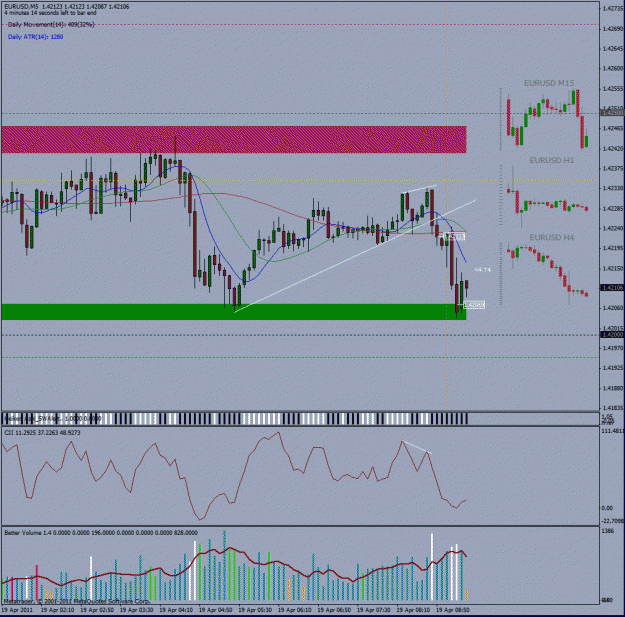This screenshot has width=625, height=617.
Task: Select the white divergence line on CII oscillator
Action: (416, 447)
